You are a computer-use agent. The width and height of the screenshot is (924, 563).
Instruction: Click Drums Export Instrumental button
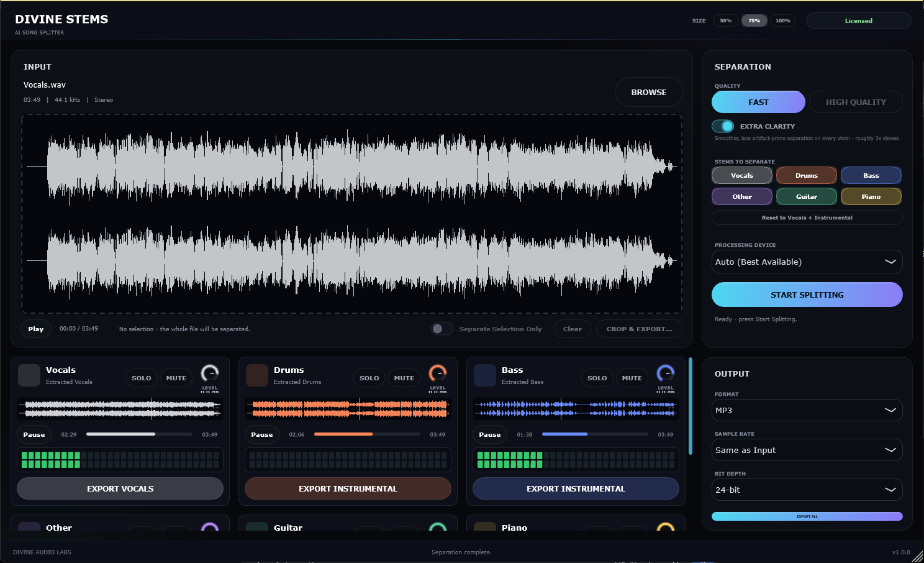[x=348, y=488]
